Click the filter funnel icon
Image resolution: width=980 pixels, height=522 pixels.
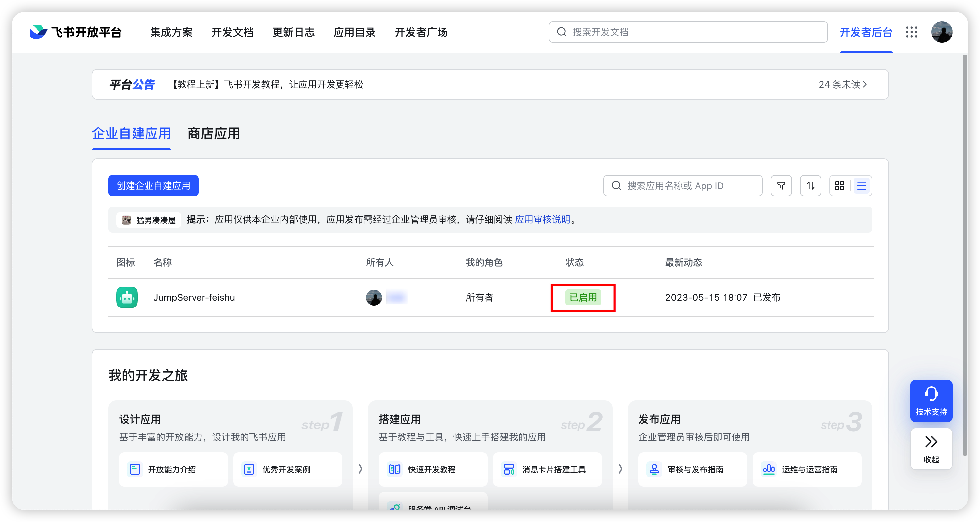pyautogui.click(x=781, y=186)
